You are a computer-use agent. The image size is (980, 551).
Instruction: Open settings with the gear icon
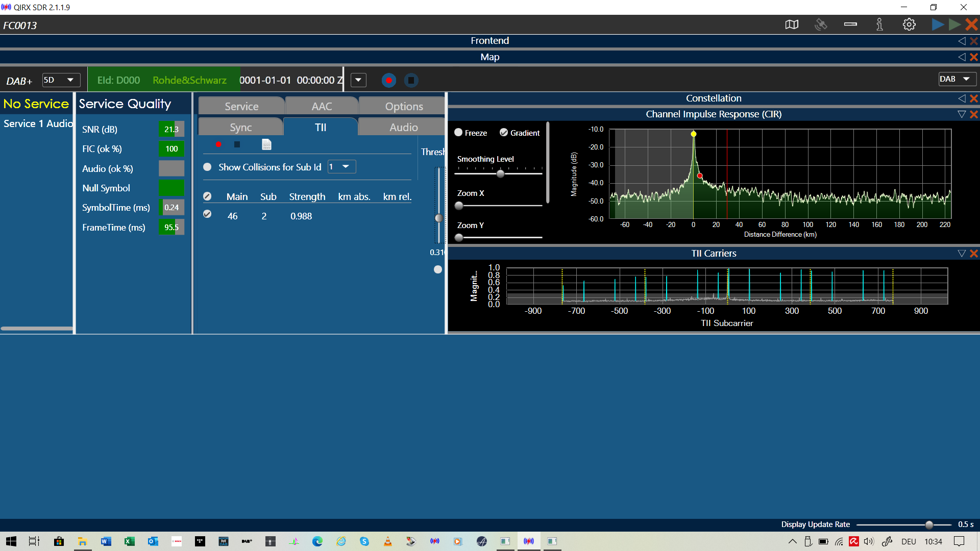click(x=909, y=24)
